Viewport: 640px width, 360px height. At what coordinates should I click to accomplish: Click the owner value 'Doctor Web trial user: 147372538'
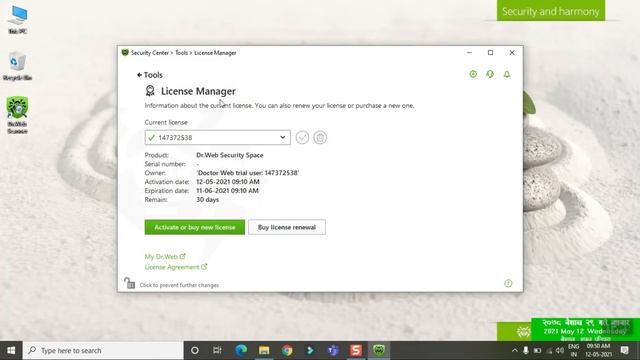point(247,173)
